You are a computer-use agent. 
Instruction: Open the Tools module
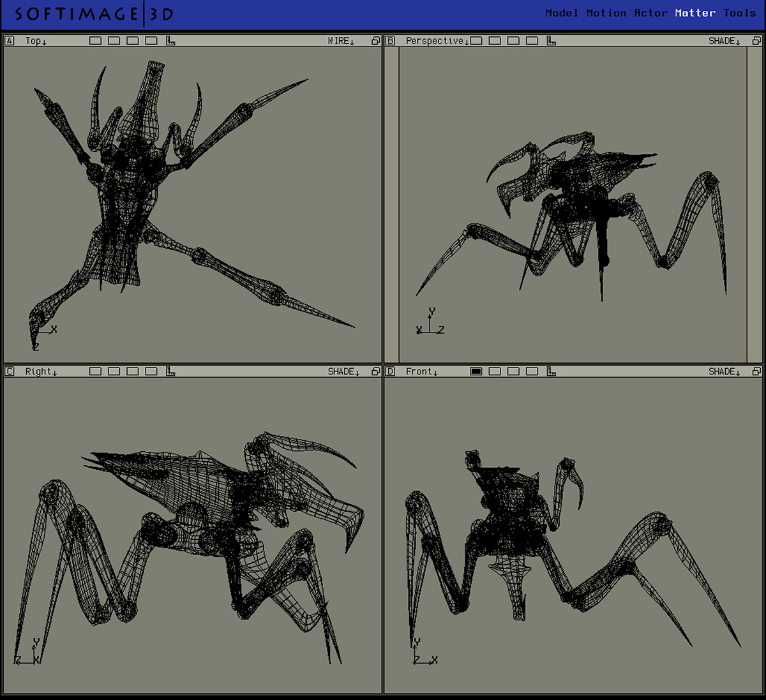tap(739, 13)
